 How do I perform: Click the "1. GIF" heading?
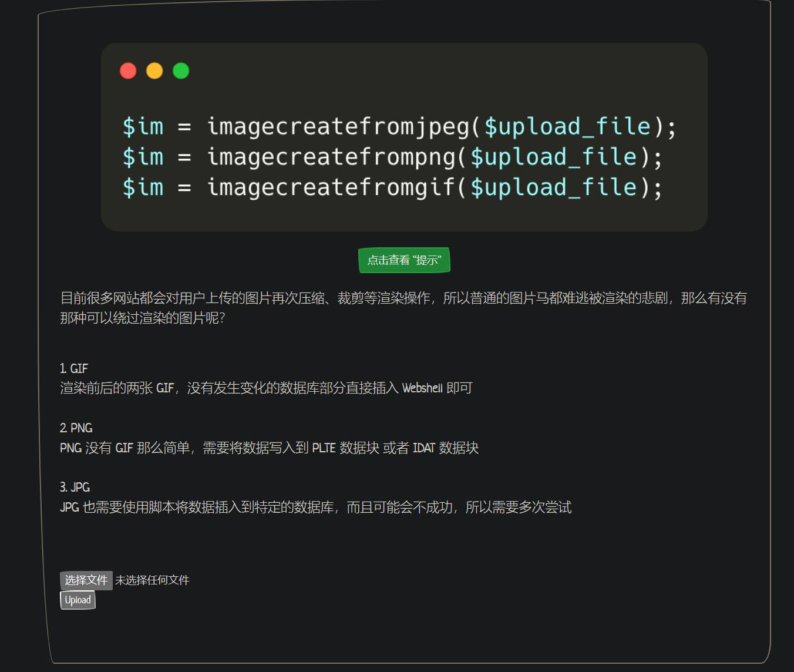[73, 368]
